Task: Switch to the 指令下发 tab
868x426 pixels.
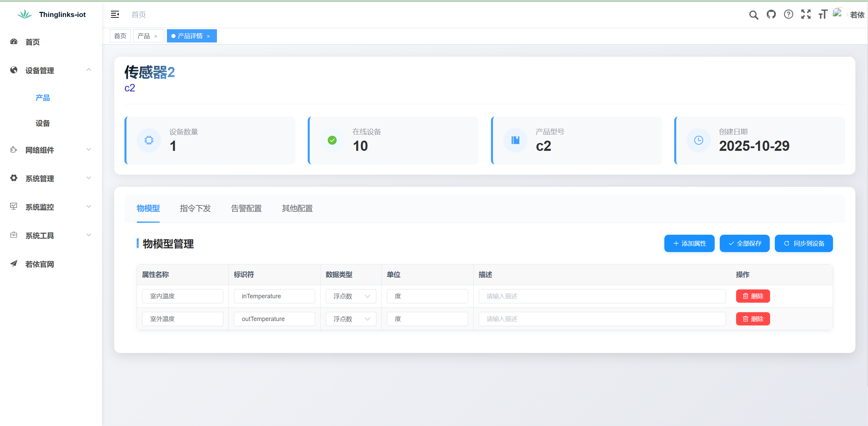Action: coord(195,208)
